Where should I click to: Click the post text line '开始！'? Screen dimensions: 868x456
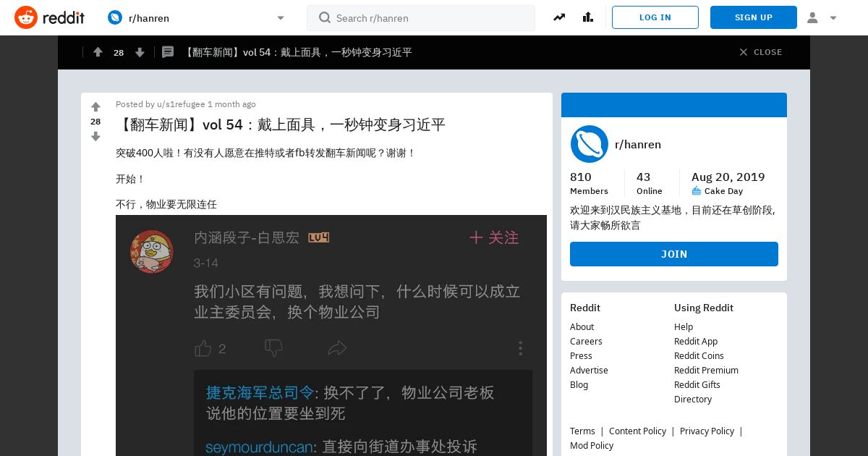131,179
